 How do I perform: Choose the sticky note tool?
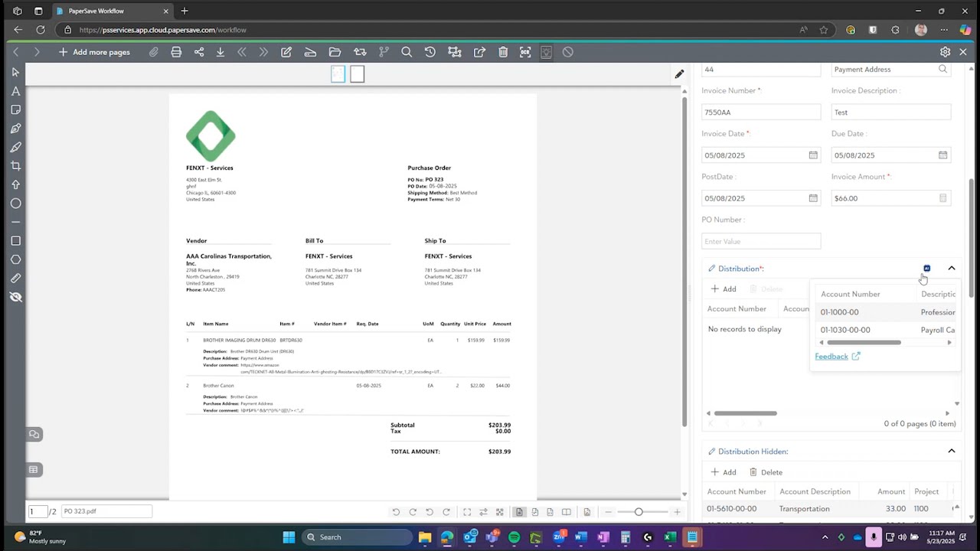click(15, 109)
